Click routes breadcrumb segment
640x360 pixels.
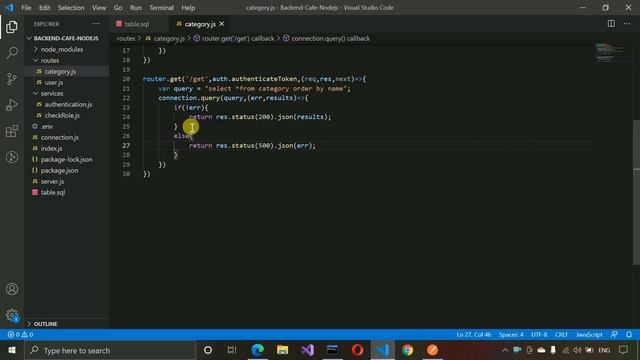pyautogui.click(x=126, y=38)
